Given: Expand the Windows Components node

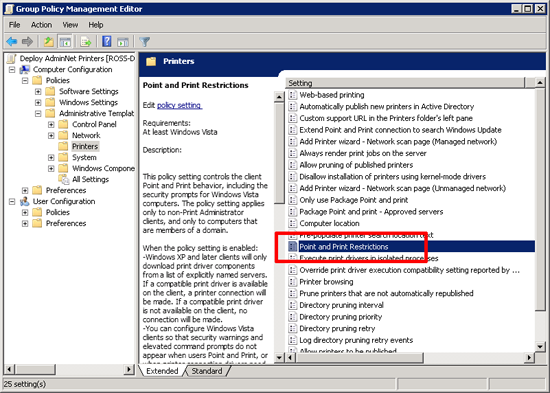Looking at the screenshot, I should 51,168.
